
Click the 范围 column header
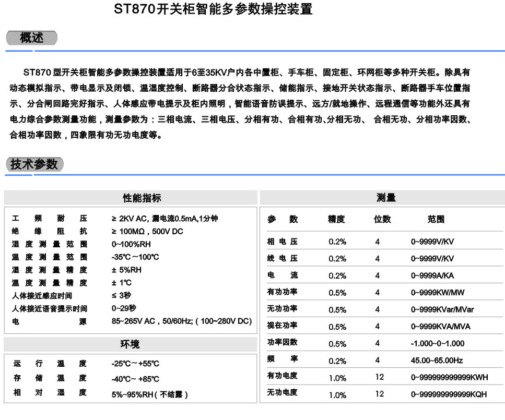point(436,220)
